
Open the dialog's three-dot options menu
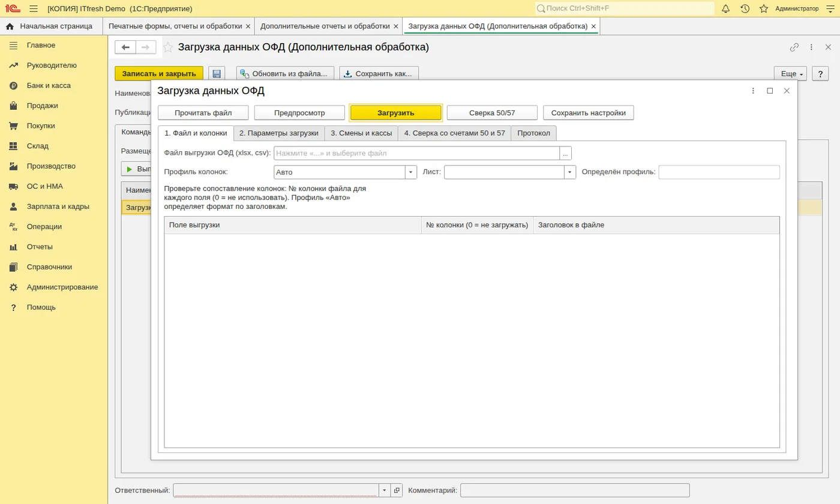tap(753, 91)
